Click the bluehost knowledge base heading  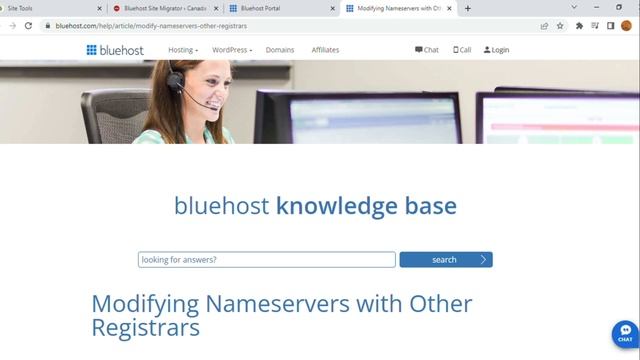315,206
